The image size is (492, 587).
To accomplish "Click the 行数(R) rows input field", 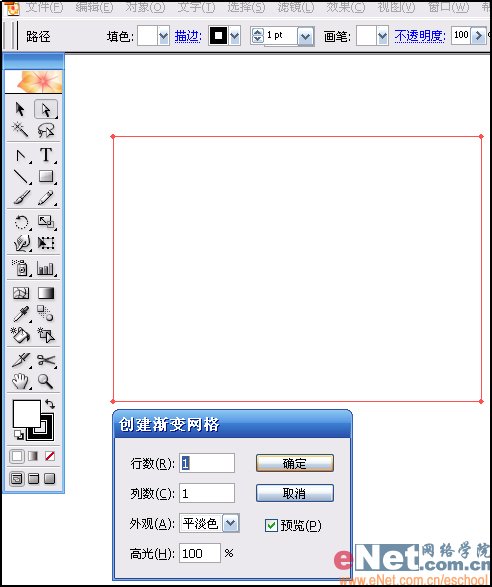I will pyautogui.click(x=207, y=463).
